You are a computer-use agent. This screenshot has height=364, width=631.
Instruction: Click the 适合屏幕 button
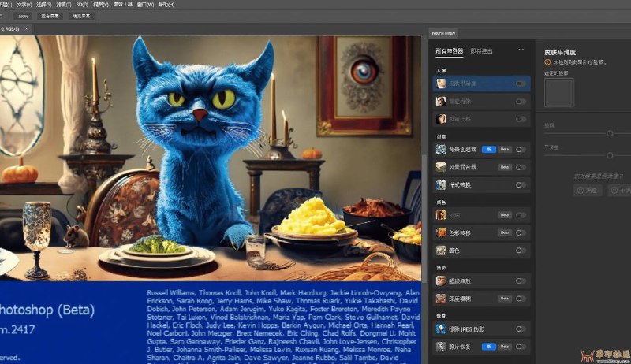tap(50, 16)
